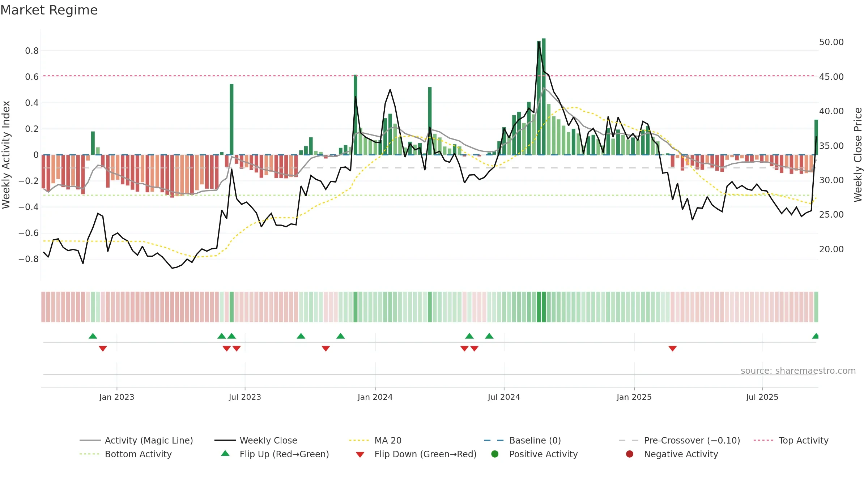Click the Jul 2023 x-axis label

click(245, 397)
